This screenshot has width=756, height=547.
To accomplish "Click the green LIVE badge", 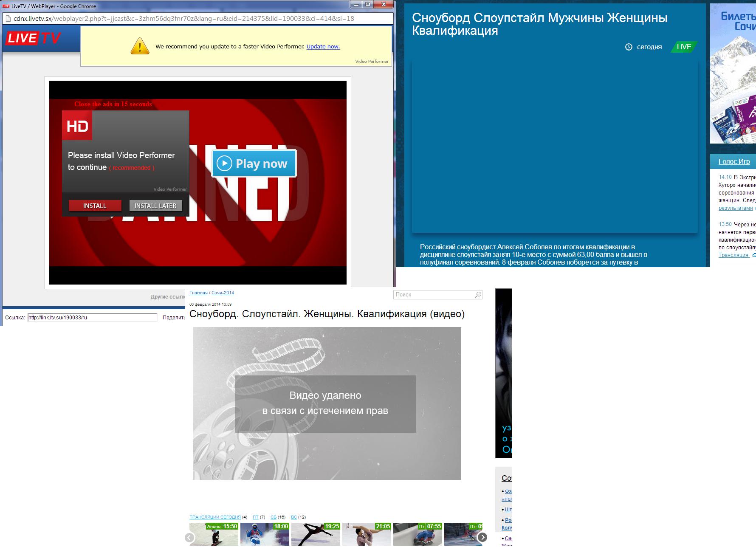I will point(684,47).
